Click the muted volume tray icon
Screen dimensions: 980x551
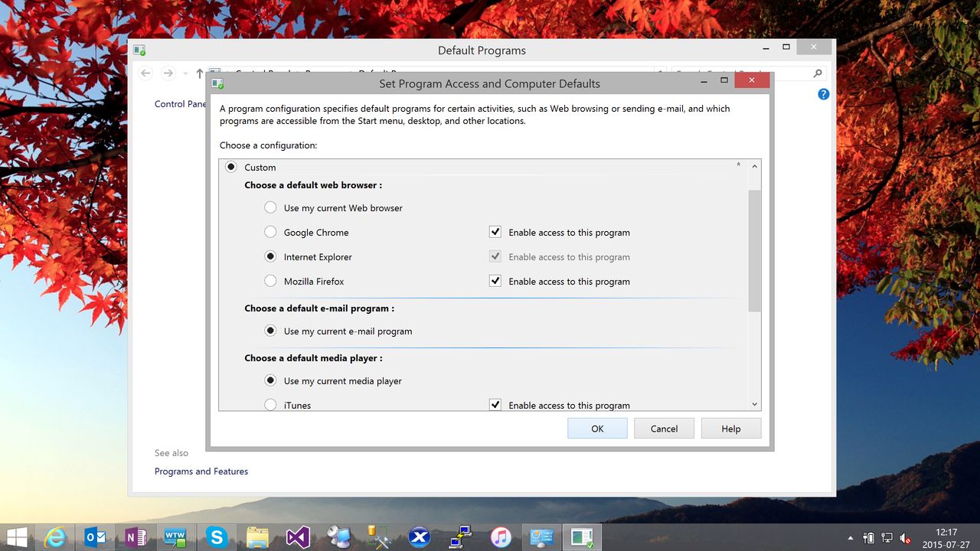(x=906, y=538)
